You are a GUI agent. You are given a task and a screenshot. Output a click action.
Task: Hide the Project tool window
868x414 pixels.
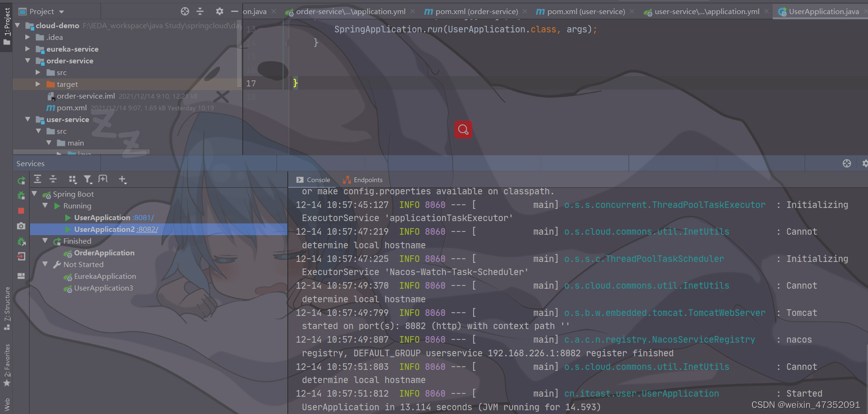coord(235,11)
